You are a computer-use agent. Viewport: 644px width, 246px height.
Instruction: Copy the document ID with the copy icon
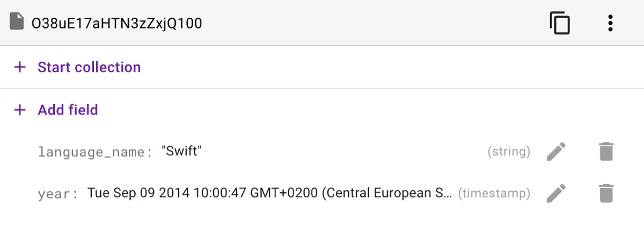[560, 23]
